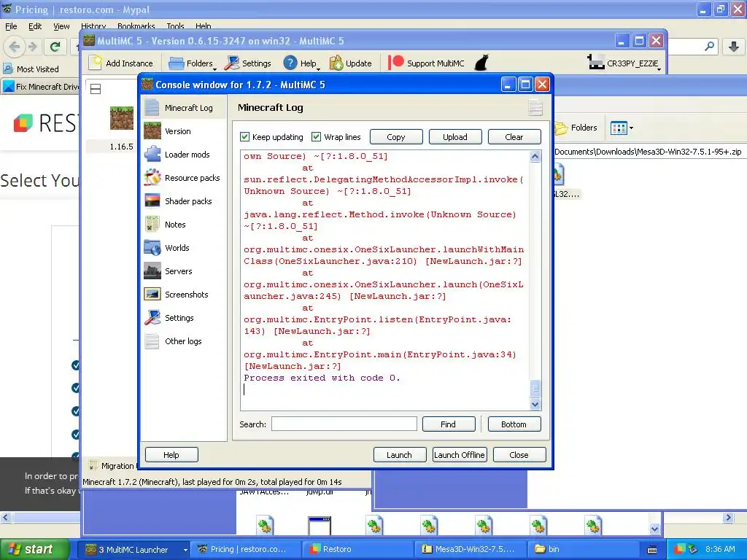Switch to Restoro taskbar item

[x=360, y=550]
